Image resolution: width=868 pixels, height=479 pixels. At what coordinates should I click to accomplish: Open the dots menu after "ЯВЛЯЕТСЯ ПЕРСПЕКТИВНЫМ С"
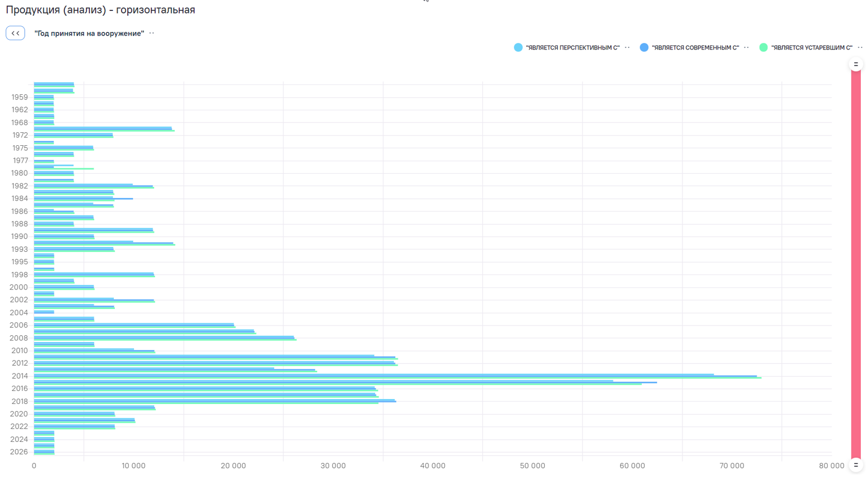click(x=627, y=47)
